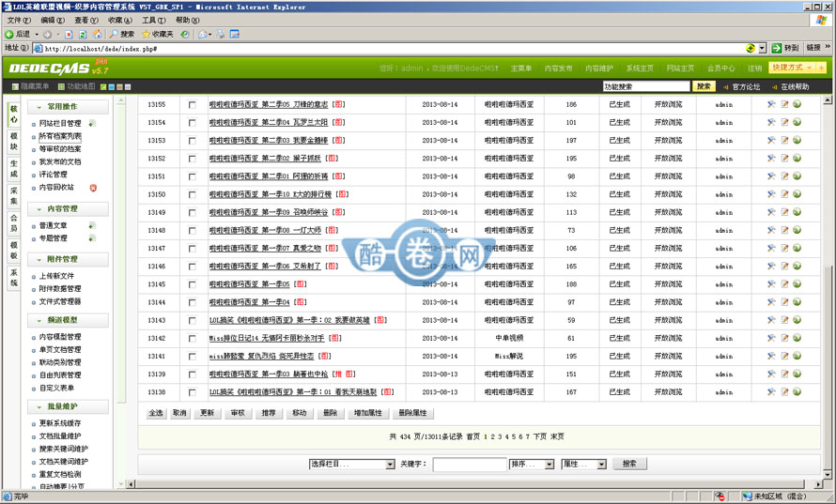
Task: Tick the checkbox for row 13143
Action: tap(192, 321)
